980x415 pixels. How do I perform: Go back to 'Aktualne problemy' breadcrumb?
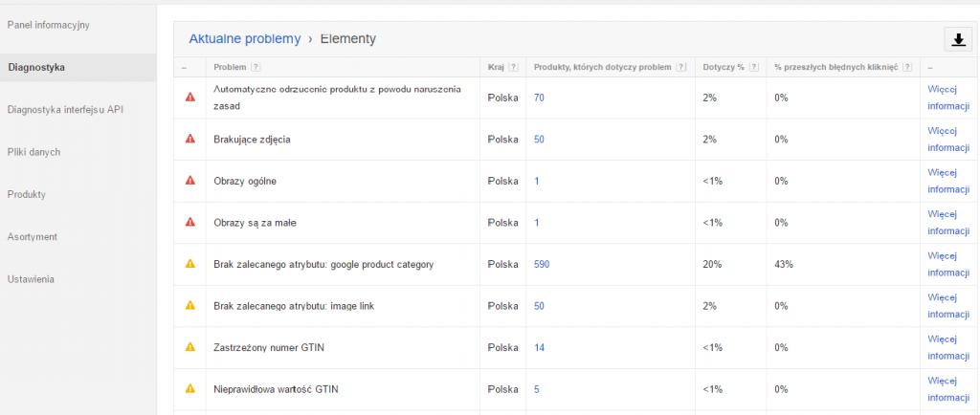pyautogui.click(x=245, y=38)
